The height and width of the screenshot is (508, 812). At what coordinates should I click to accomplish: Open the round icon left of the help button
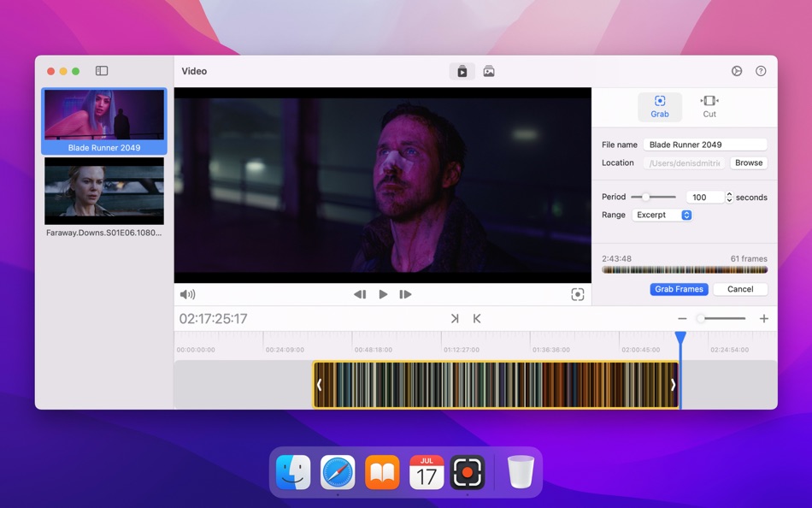737,71
